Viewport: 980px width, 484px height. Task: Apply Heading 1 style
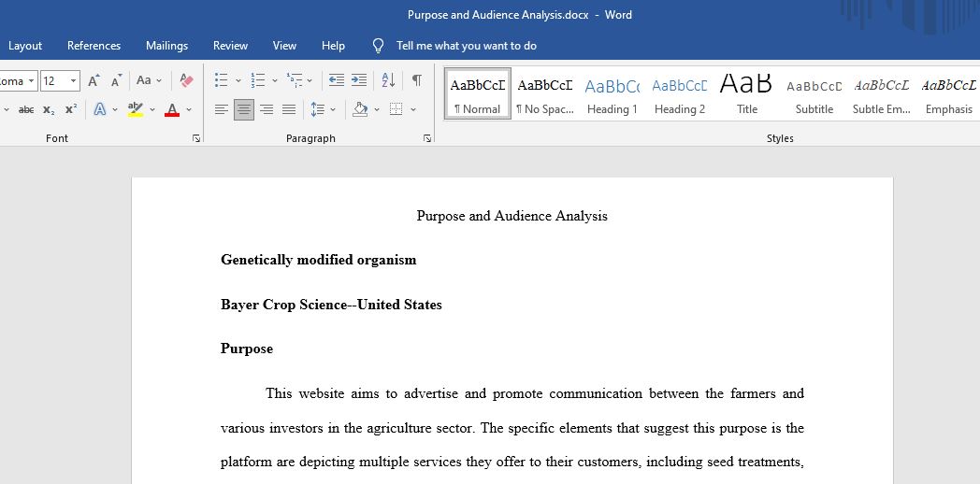point(612,93)
